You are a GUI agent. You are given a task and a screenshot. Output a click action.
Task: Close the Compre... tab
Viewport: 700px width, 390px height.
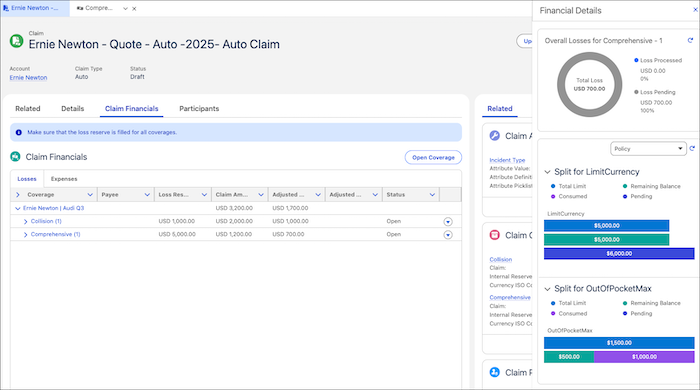(134, 8)
